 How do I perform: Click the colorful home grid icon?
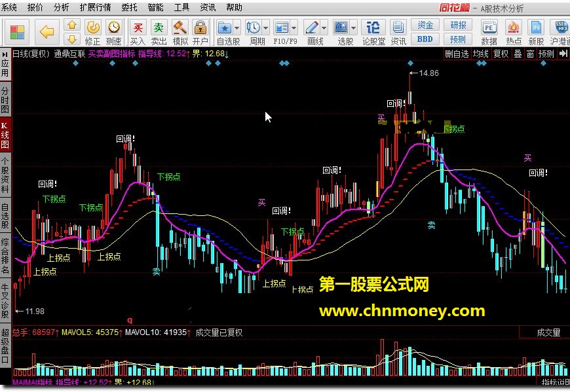(17, 32)
